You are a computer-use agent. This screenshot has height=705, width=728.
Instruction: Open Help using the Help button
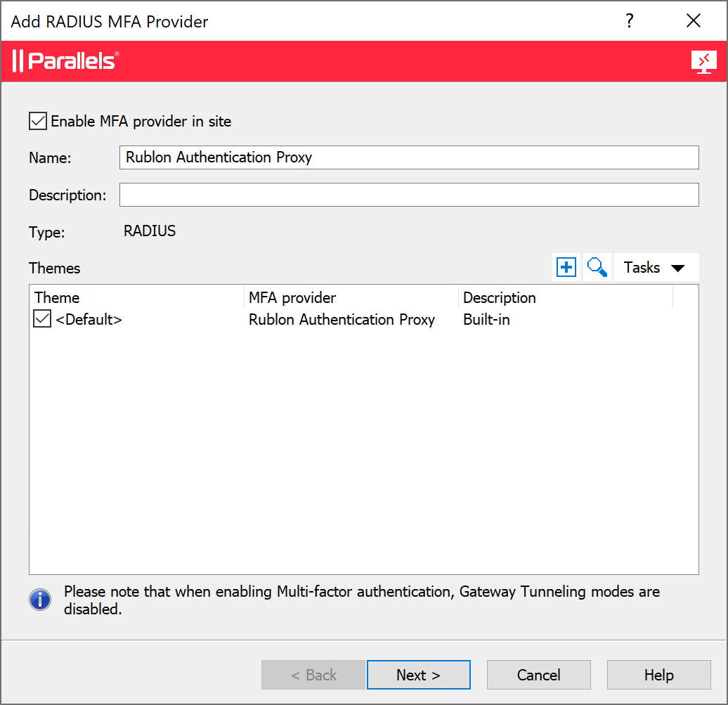658,675
